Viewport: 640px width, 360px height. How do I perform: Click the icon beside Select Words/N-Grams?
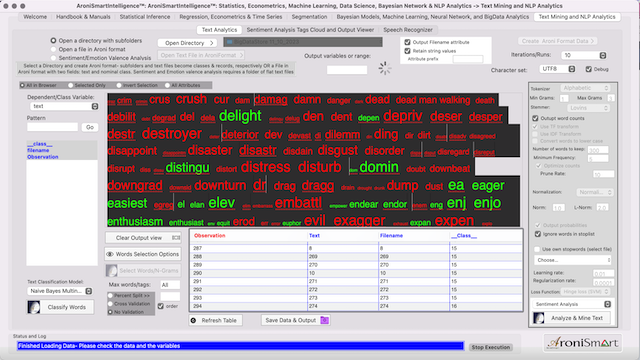pyautogui.click(x=111, y=270)
